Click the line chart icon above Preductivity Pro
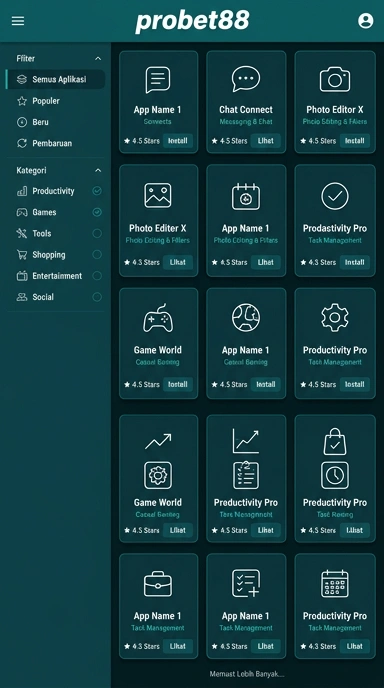This screenshot has width=384, height=688. pyautogui.click(x=246, y=441)
